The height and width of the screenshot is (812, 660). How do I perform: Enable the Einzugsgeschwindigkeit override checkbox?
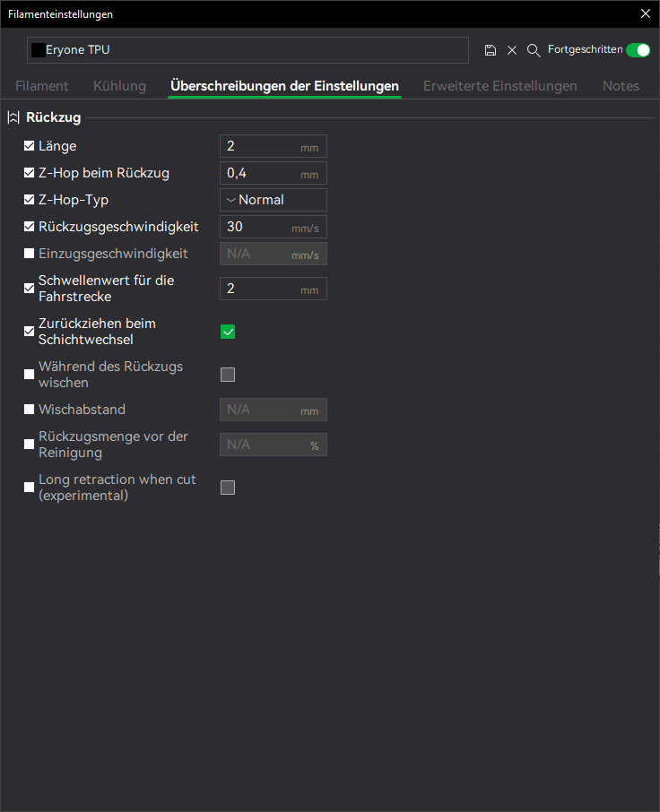[30, 254]
